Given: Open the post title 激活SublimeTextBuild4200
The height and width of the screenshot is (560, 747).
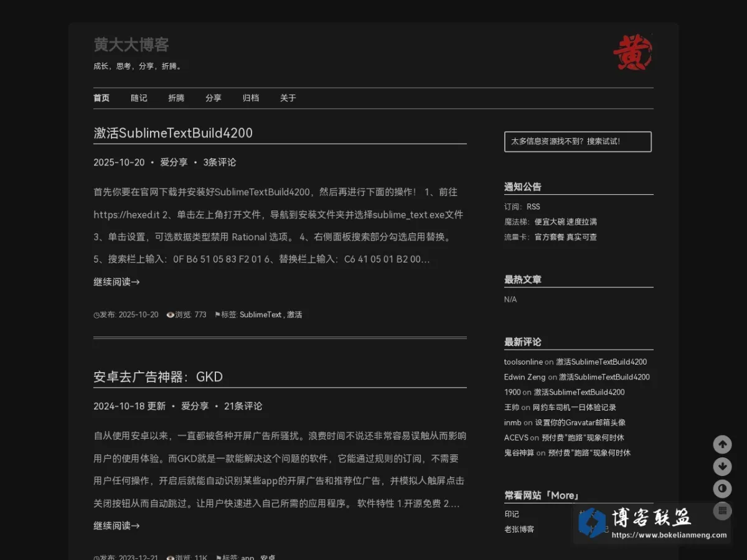Looking at the screenshot, I should point(173,133).
